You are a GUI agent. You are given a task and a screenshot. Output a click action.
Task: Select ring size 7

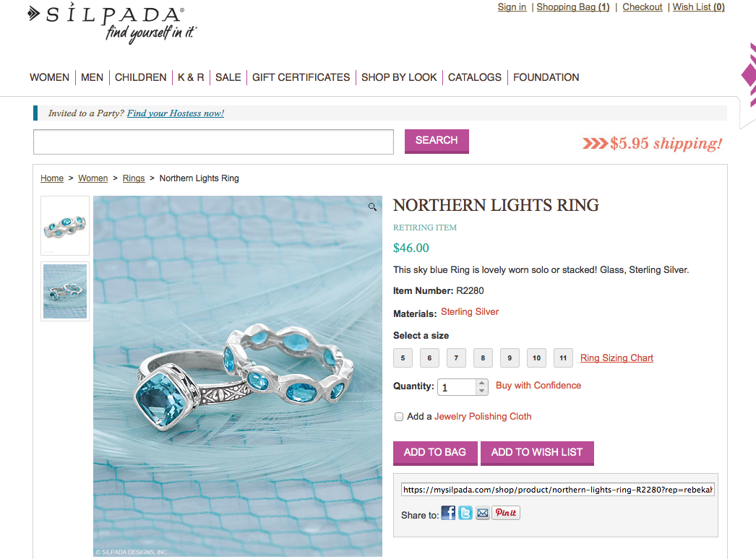tap(456, 358)
